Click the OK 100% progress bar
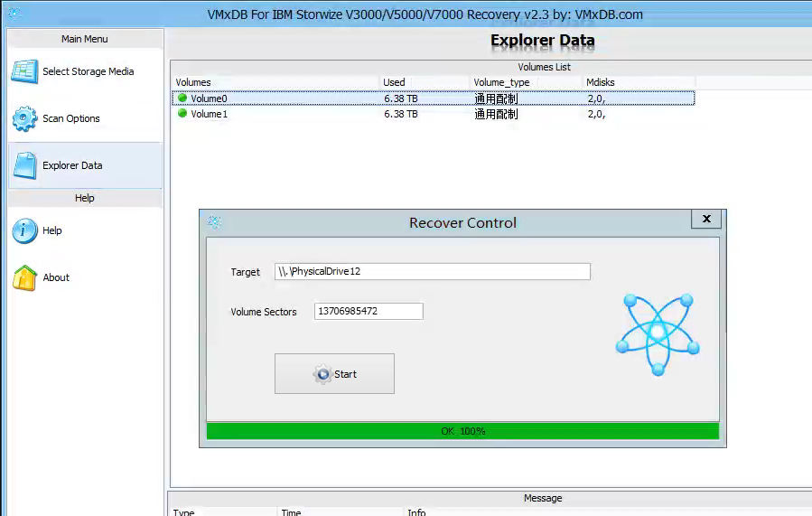 (x=463, y=431)
